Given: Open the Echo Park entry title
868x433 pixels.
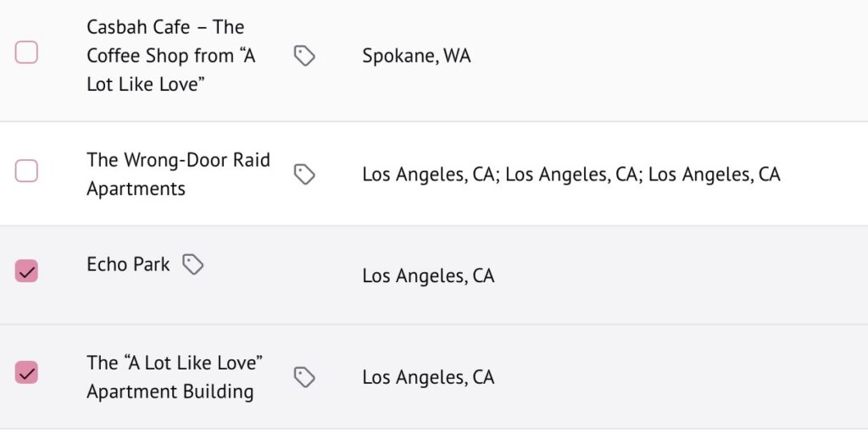Looking at the screenshot, I should [128, 264].
